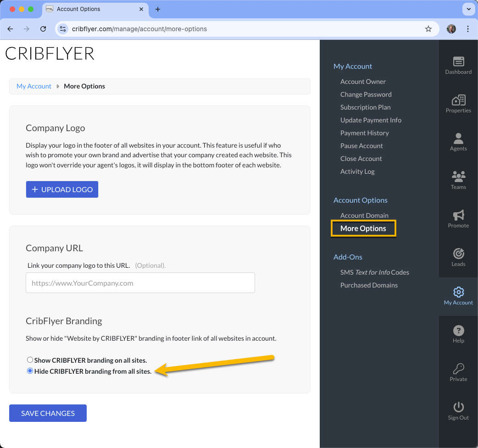Click the More Options breadcrumb text
This screenshot has width=478, height=448.
click(x=84, y=86)
